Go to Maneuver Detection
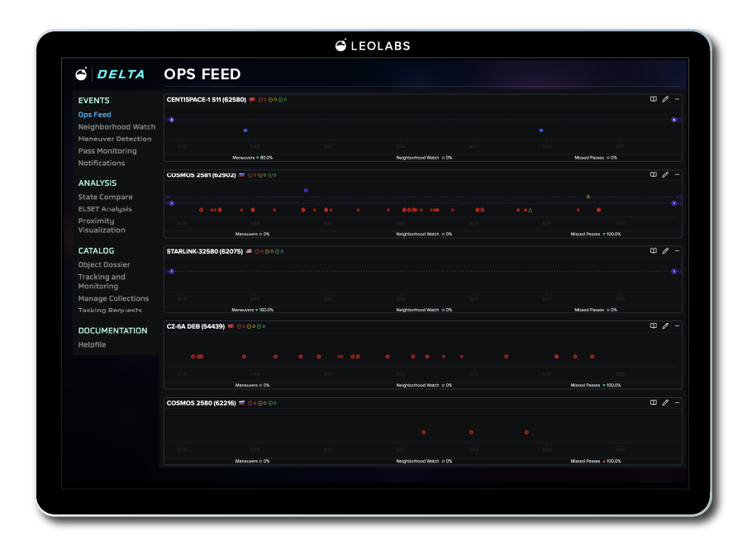 [x=115, y=139]
